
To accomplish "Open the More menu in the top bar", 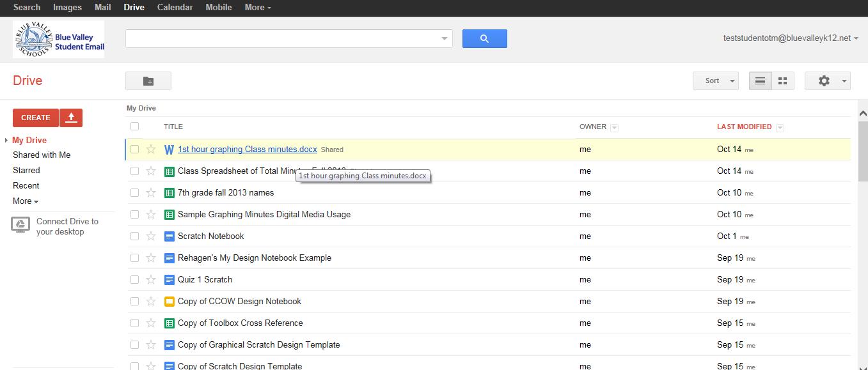I will tap(258, 8).
